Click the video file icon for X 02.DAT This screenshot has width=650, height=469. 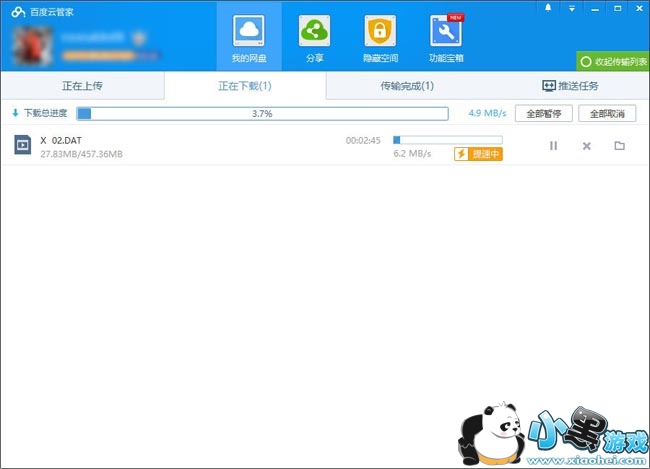pyautogui.click(x=23, y=145)
